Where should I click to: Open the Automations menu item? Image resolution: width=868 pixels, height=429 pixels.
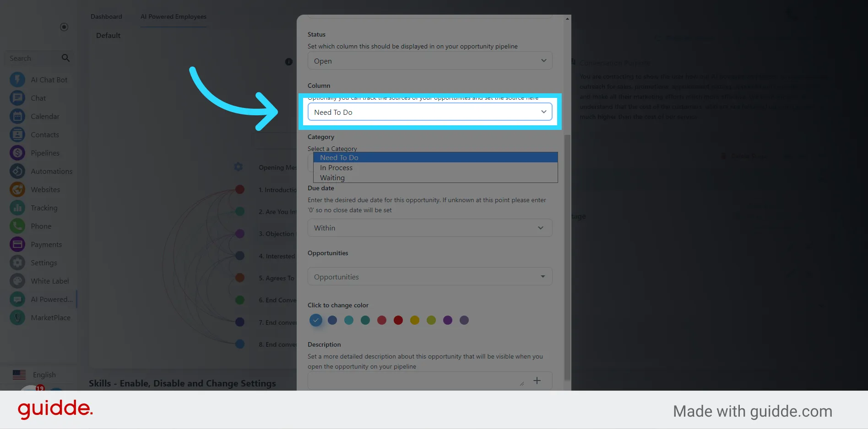(x=51, y=171)
